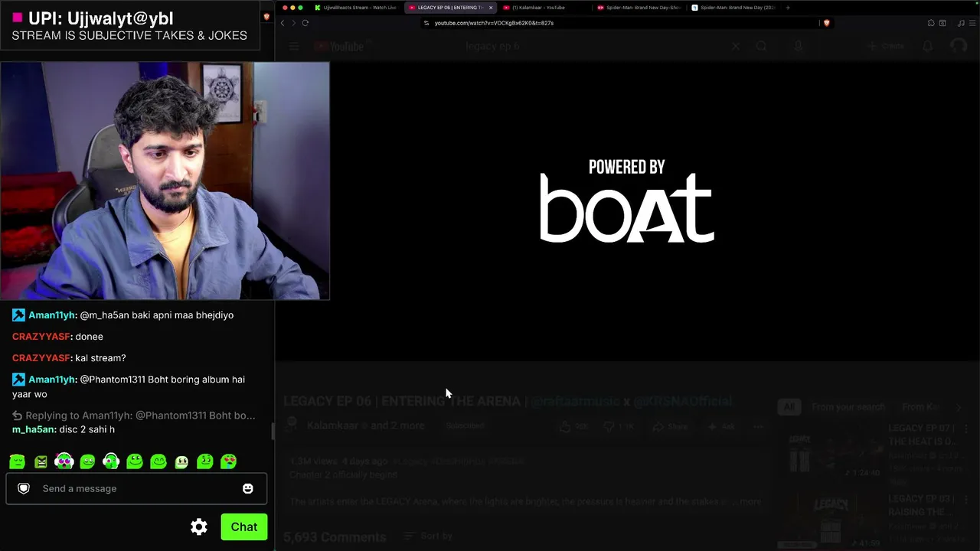Reload the YouTube page

click(x=305, y=23)
